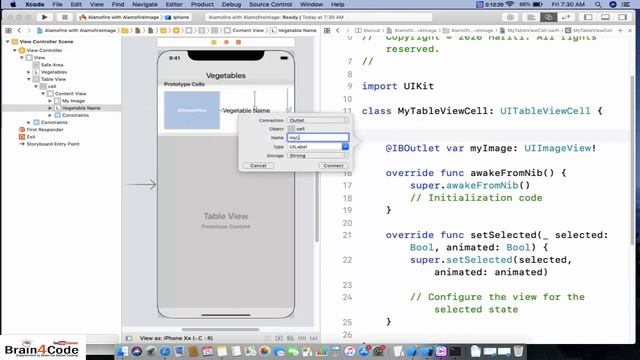
Task: Toggle the debug area button
Action: pyautogui.click(x=605, y=17)
